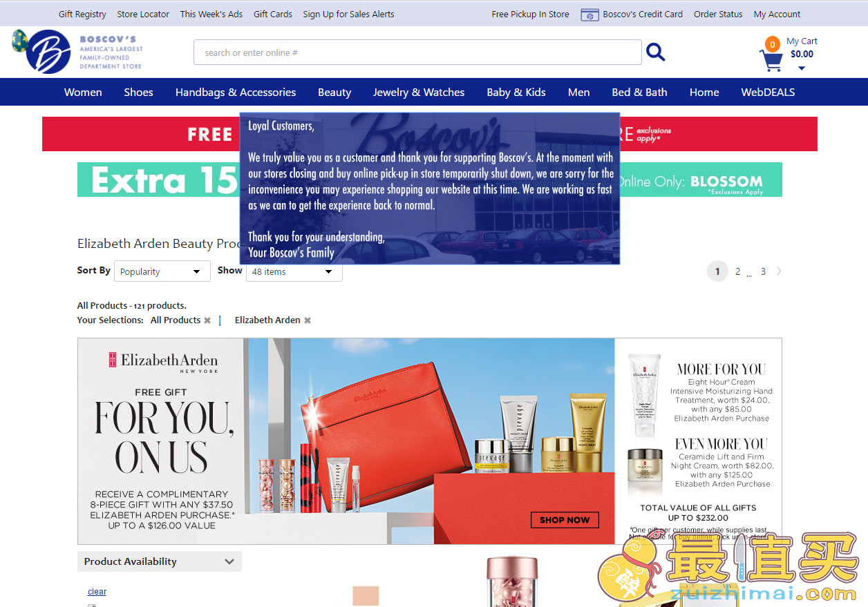Click the Extra 15% BLOSSOM promo banner
The image size is (868, 607).
430,180
